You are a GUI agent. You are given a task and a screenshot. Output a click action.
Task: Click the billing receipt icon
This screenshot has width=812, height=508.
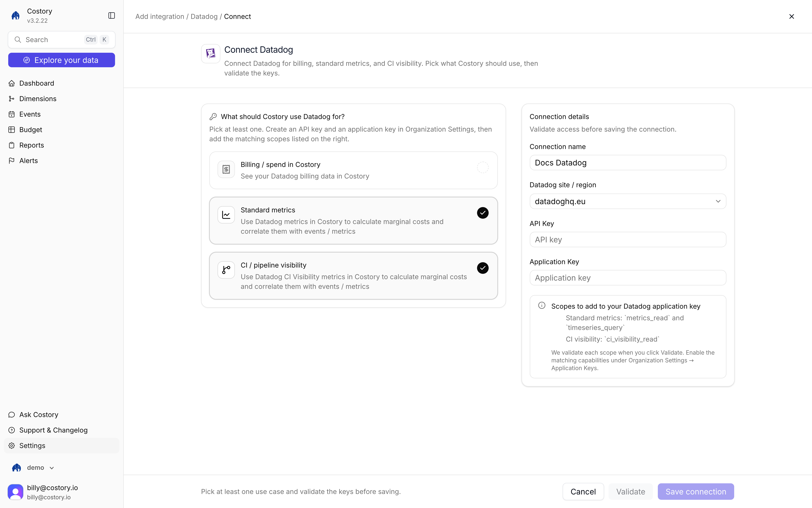coord(226,169)
